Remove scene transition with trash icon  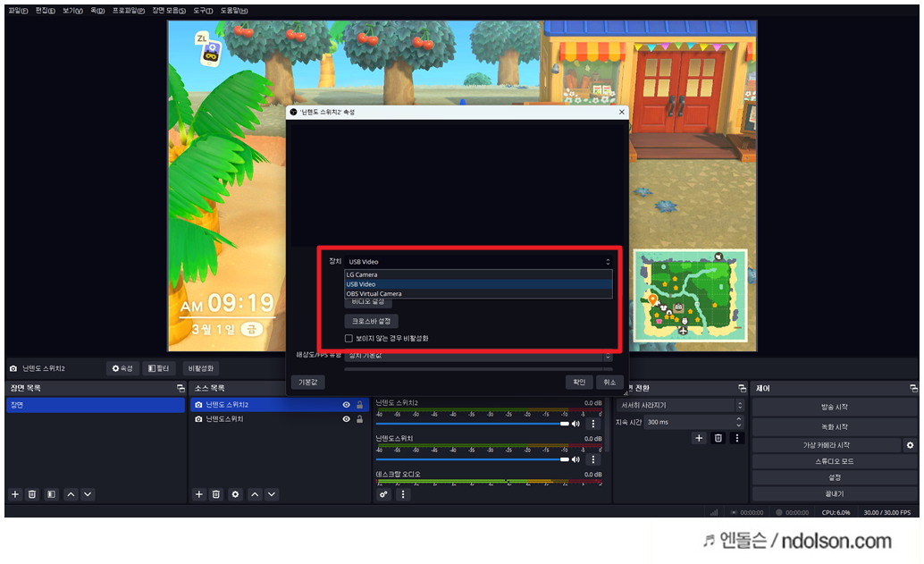718,438
